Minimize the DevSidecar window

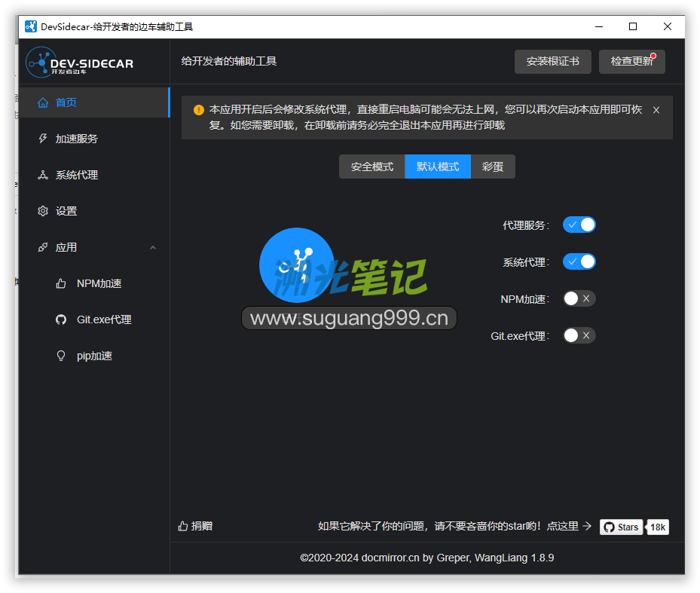599,27
